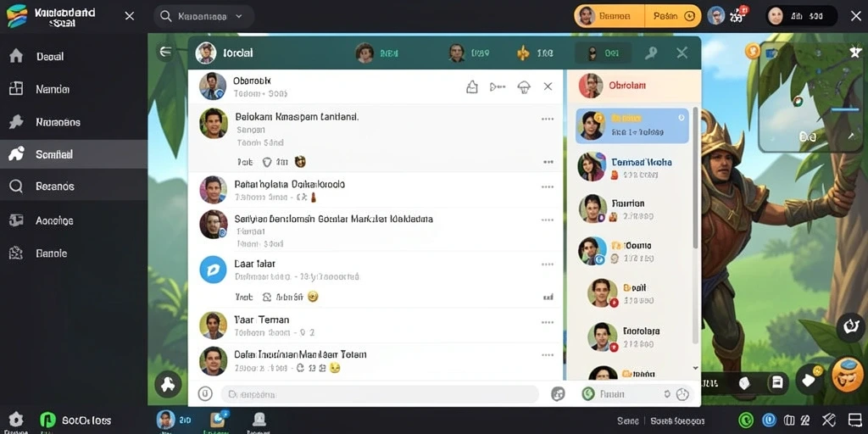Viewport: 868px width, 434px height.
Task: Click the blue bird avatar of Daar faiar
Action: coord(213,270)
